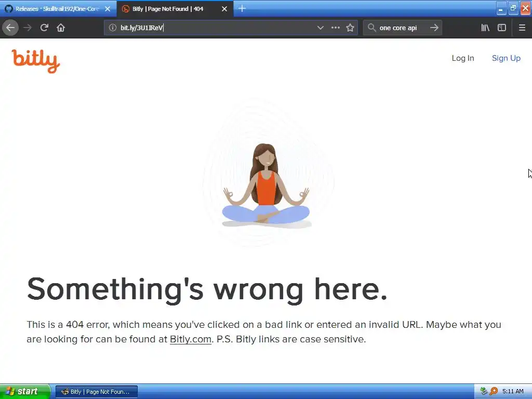Open the browser home page
The width and height of the screenshot is (532, 399).
point(61,28)
